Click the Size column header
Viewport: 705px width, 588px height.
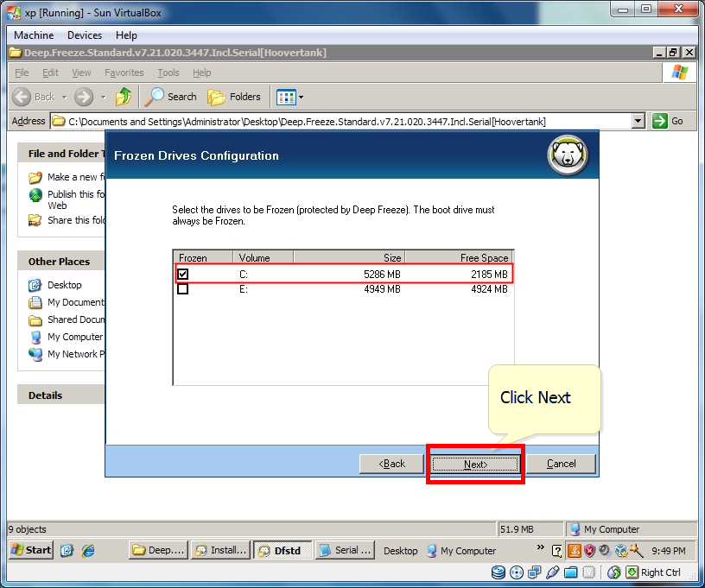(x=349, y=257)
